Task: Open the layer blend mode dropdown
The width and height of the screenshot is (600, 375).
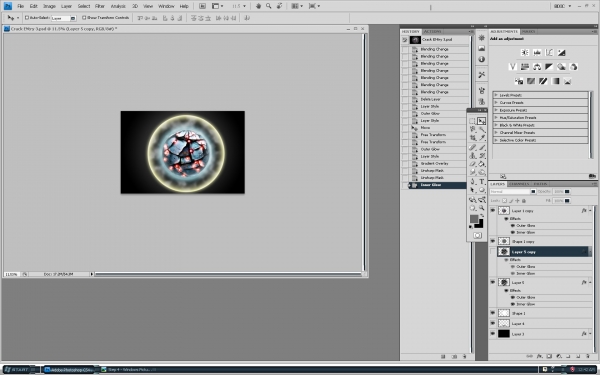Action: 513,191
